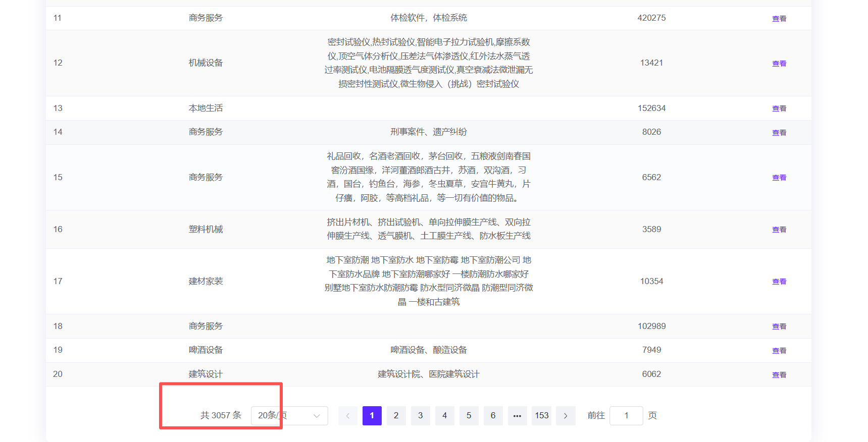The image size is (868, 442).
Task: Click row number 15
Action: pos(58,177)
